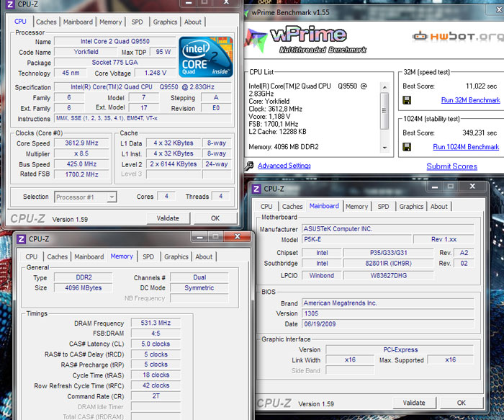
Task: Click the BIOS Date value 06/19/2009
Action: pos(388,324)
